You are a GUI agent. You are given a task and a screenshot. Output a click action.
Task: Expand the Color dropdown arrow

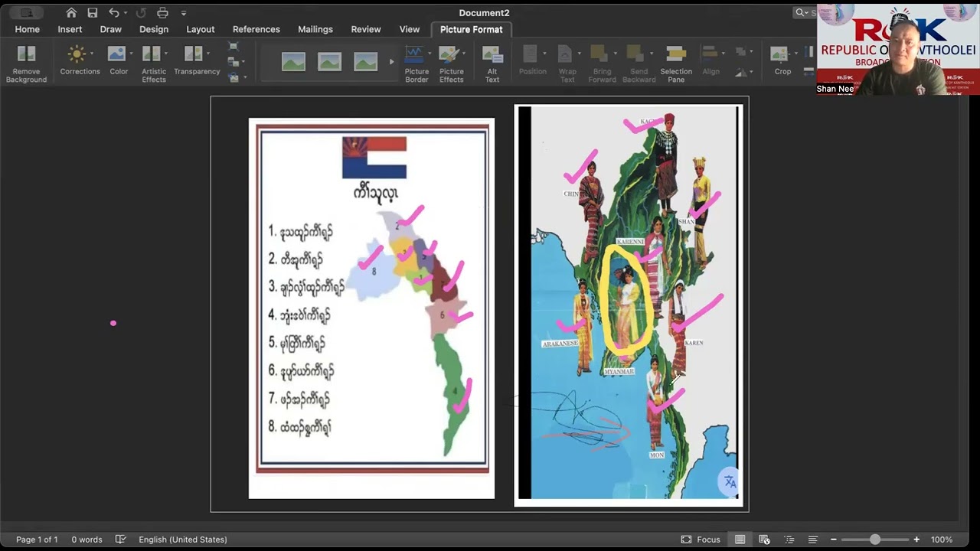131,54
